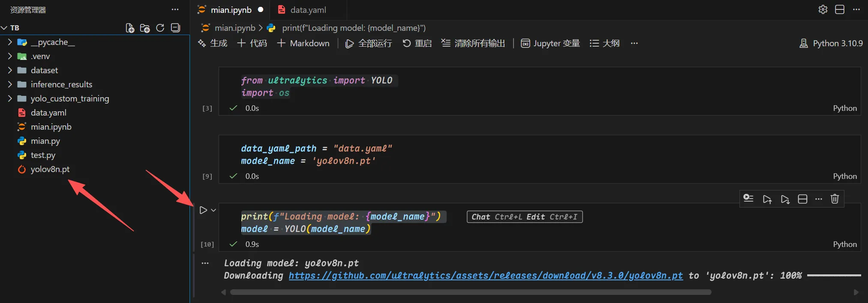Click 全部运行 to run all cells
The width and height of the screenshot is (868, 303).
click(x=369, y=43)
